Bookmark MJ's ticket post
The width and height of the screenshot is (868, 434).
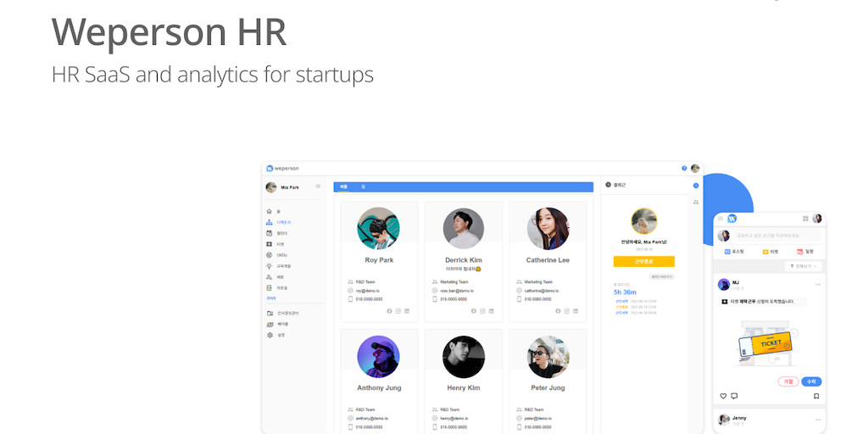click(x=816, y=396)
